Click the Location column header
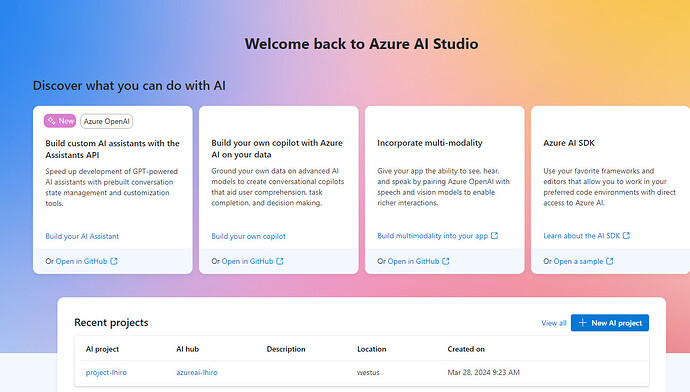 pos(372,349)
